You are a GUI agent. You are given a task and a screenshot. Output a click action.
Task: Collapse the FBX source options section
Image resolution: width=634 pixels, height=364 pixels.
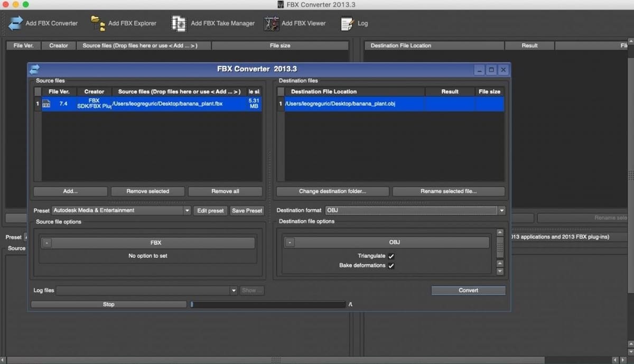[47, 243]
